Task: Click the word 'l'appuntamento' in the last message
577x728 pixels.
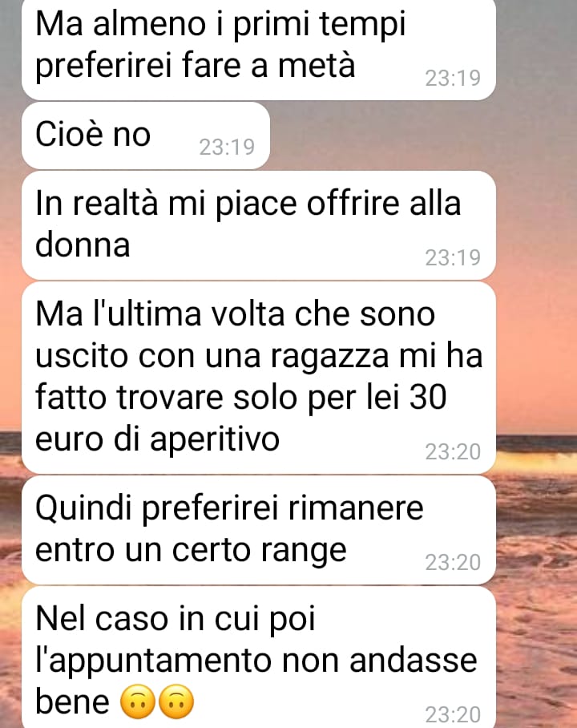Action: tap(154, 662)
